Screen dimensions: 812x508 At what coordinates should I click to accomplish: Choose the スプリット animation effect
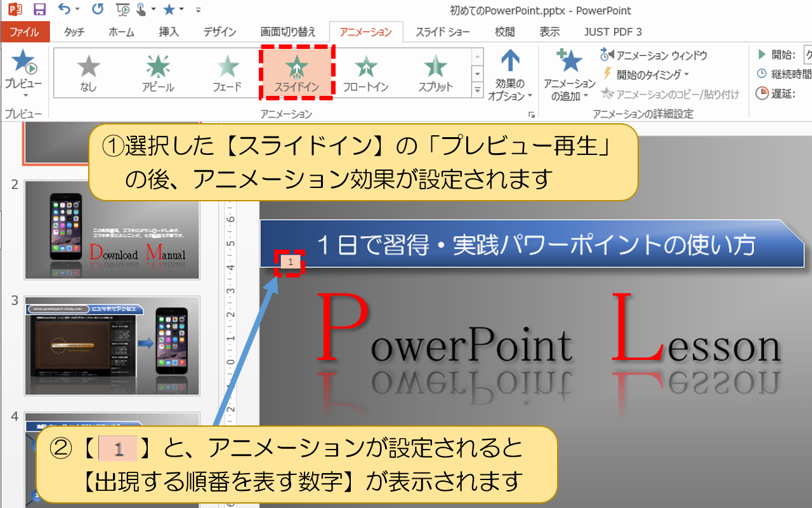click(435, 72)
